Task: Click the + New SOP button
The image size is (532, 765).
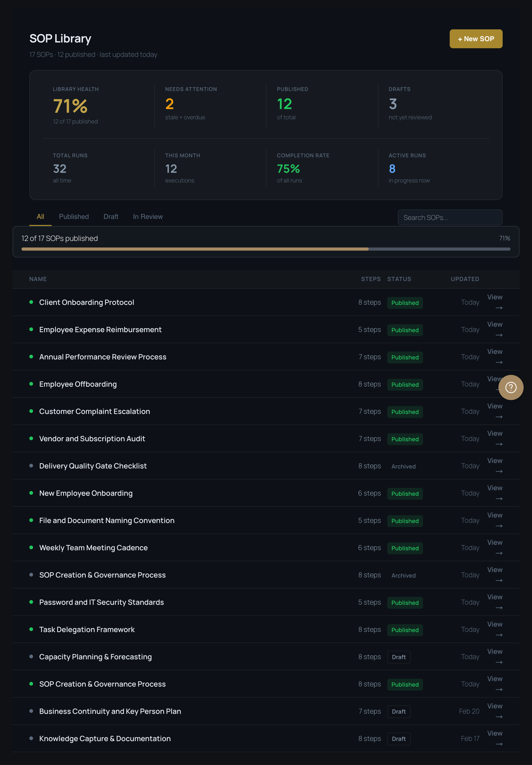Action: [476, 39]
